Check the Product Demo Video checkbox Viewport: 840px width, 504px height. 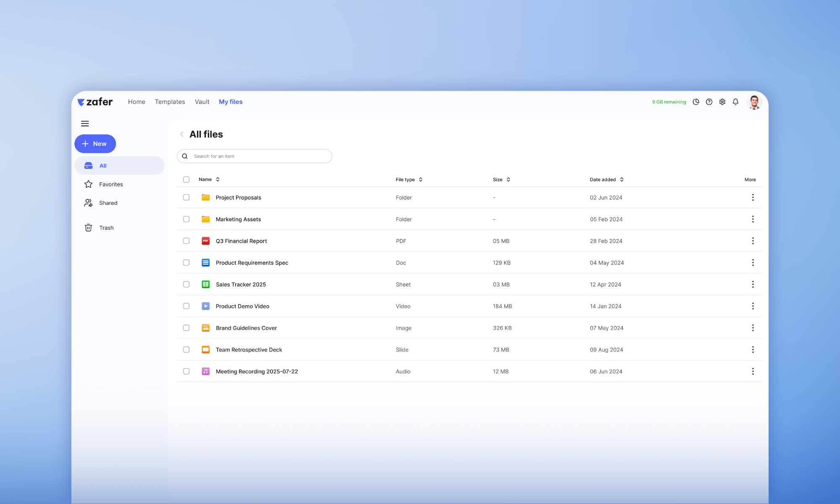186,306
